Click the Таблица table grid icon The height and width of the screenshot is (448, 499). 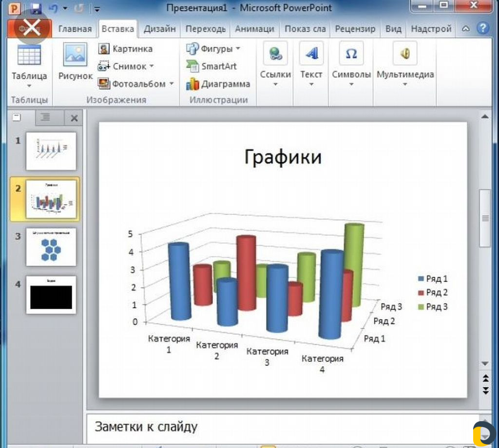point(29,55)
